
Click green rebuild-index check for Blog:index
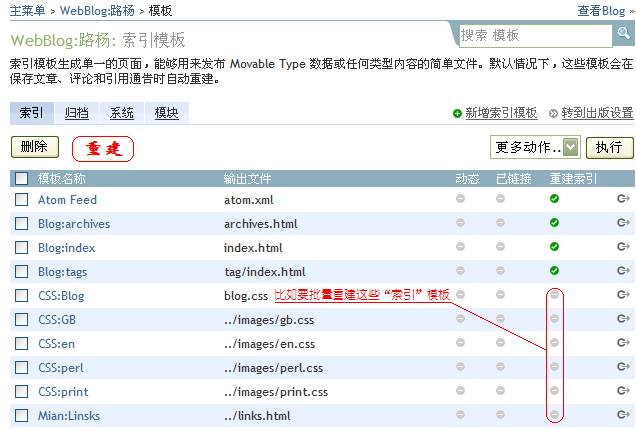[x=554, y=247]
